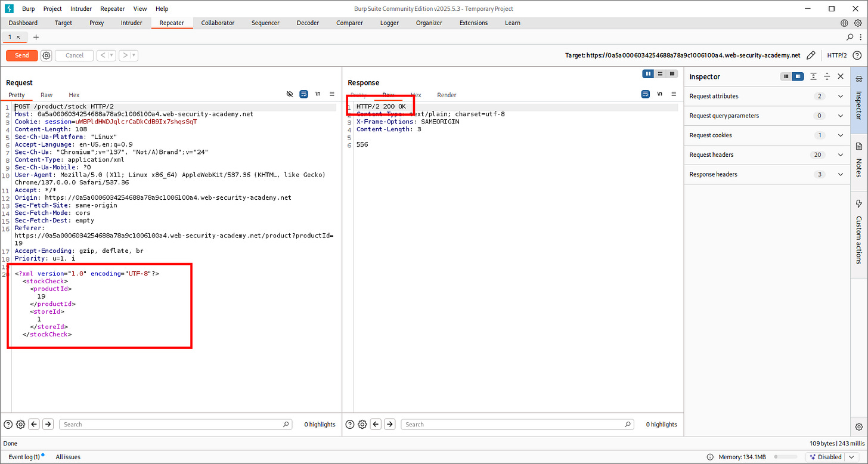Viewport: 868px width, 464px height.
Task: Go to previous request search match
Action: (34, 424)
